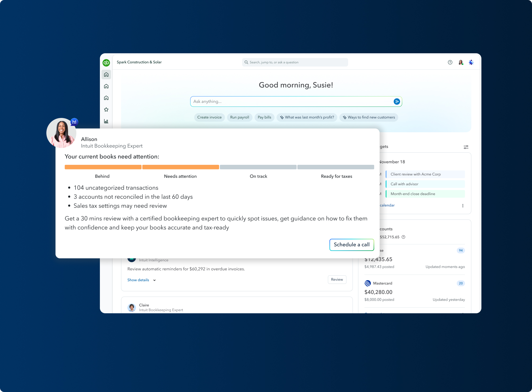Expand Show details chevron
Viewport: 532px width, 392px height.
point(154,280)
